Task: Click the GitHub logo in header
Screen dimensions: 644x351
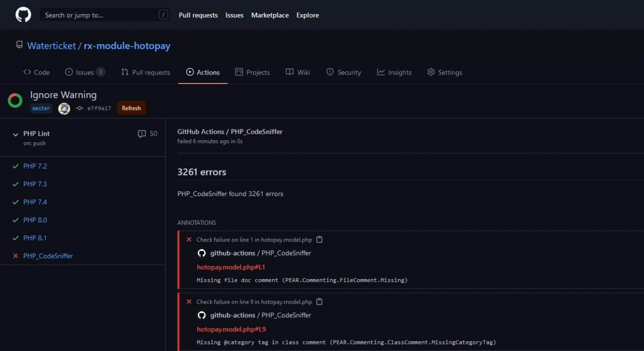Action: [23, 15]
